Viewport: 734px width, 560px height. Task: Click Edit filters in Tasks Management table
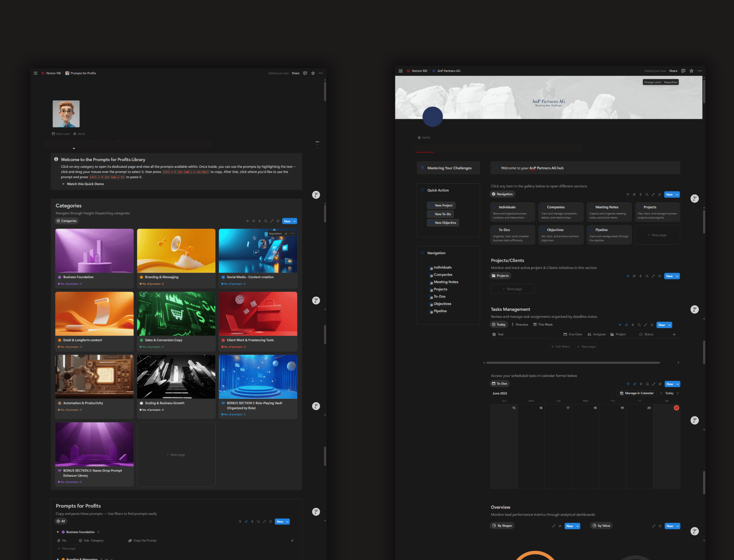coord(560,347)
